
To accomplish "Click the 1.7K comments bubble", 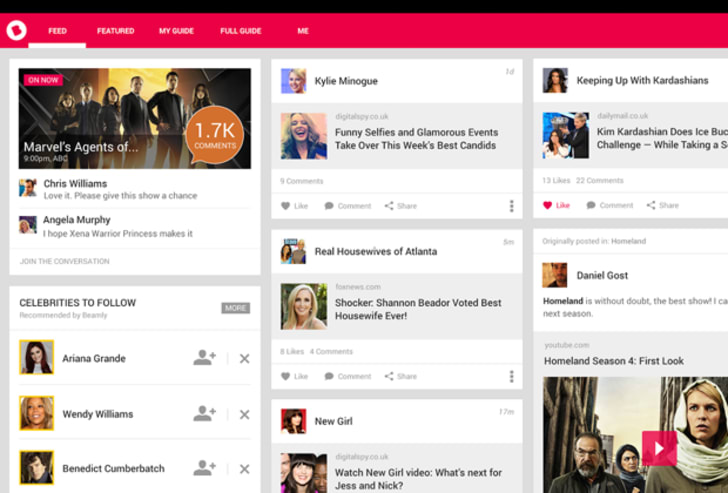I will [x=215, y=135].
